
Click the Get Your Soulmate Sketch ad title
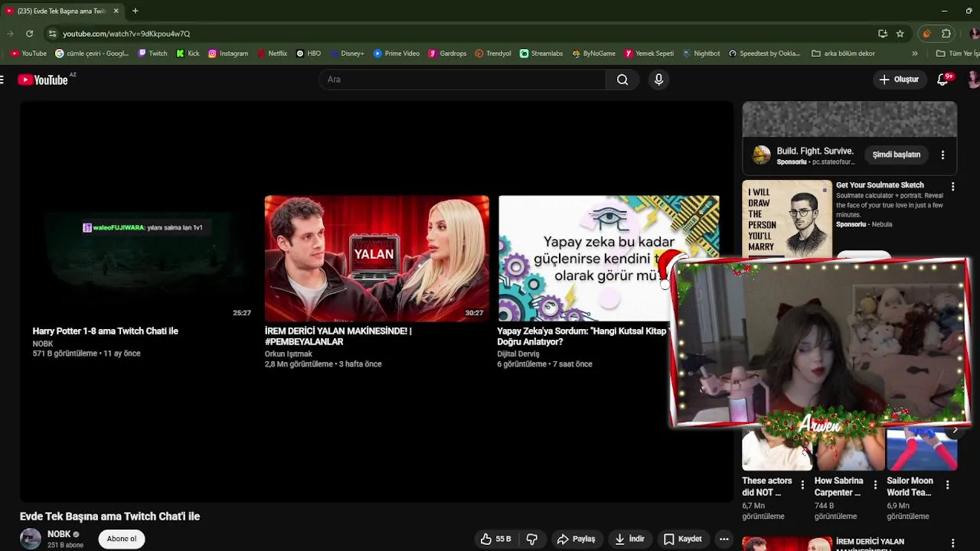click(x=880, y=185)
